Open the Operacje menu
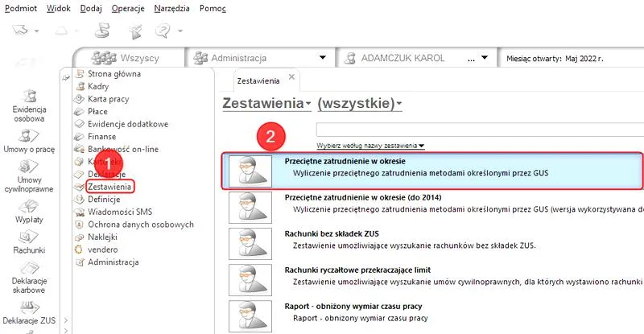This screenshot has width=644, height=334. (x=128, y=8)
